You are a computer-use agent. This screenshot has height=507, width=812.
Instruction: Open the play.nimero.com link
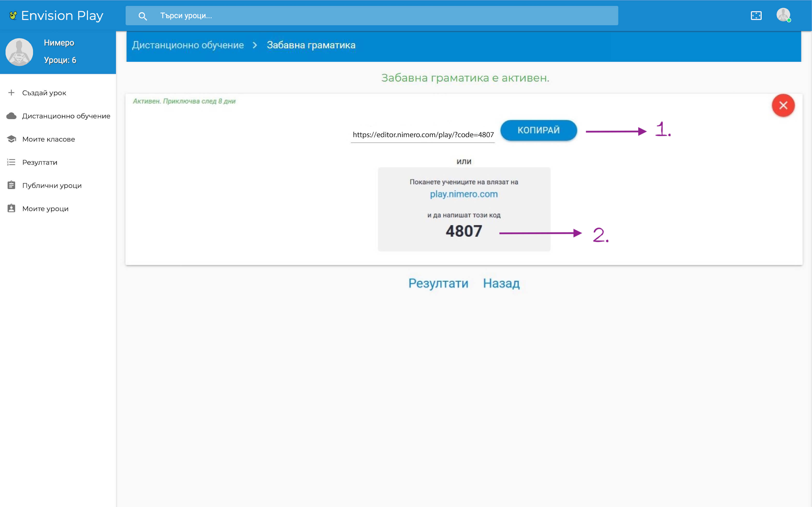click(464, 194)
